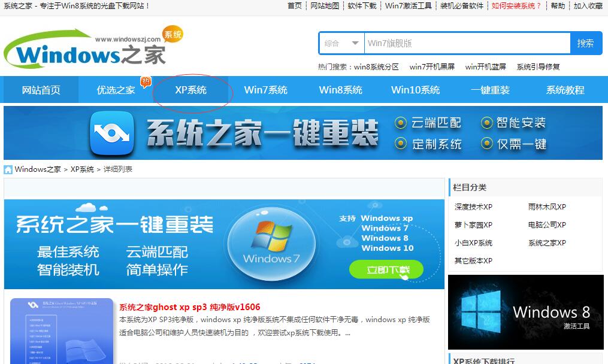Click the 装机必备软件 link
The image size is (608, 364).
[462, 6]
